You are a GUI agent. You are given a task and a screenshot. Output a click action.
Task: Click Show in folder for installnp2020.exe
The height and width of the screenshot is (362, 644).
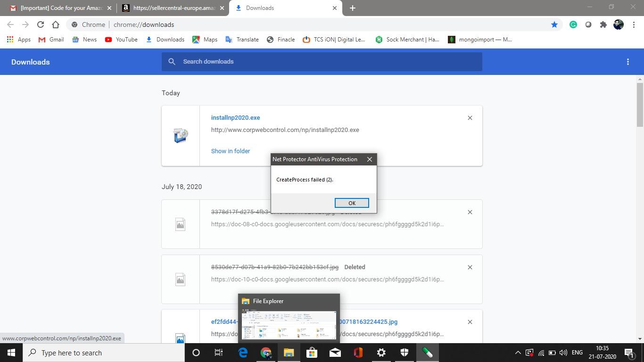[x=231, y=151]
